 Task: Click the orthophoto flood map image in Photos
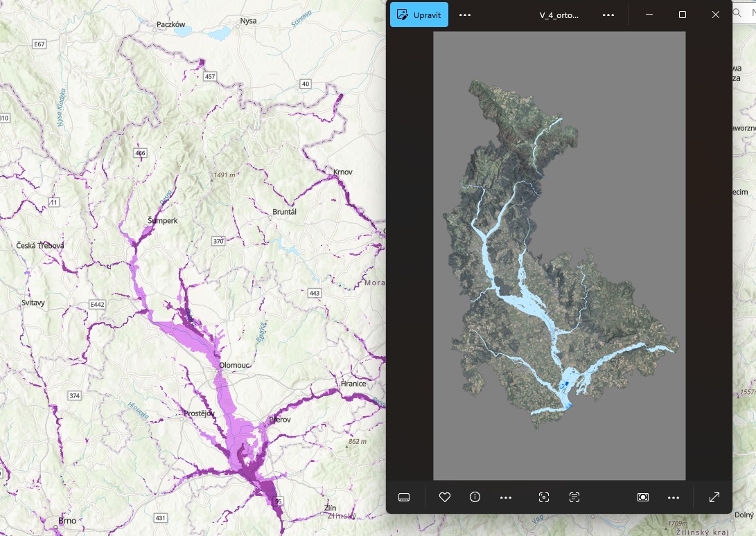pyautogui.click(x=559, y=256)
